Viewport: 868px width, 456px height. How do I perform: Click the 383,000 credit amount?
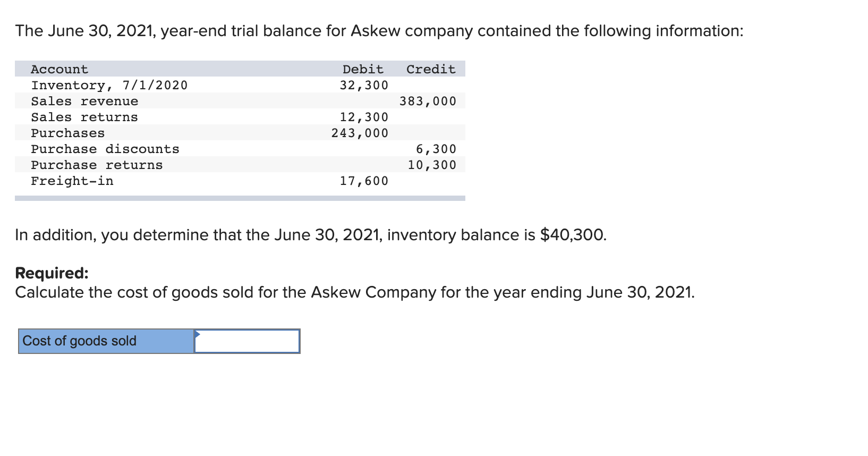pyautogui.click(x=428, y=102)
